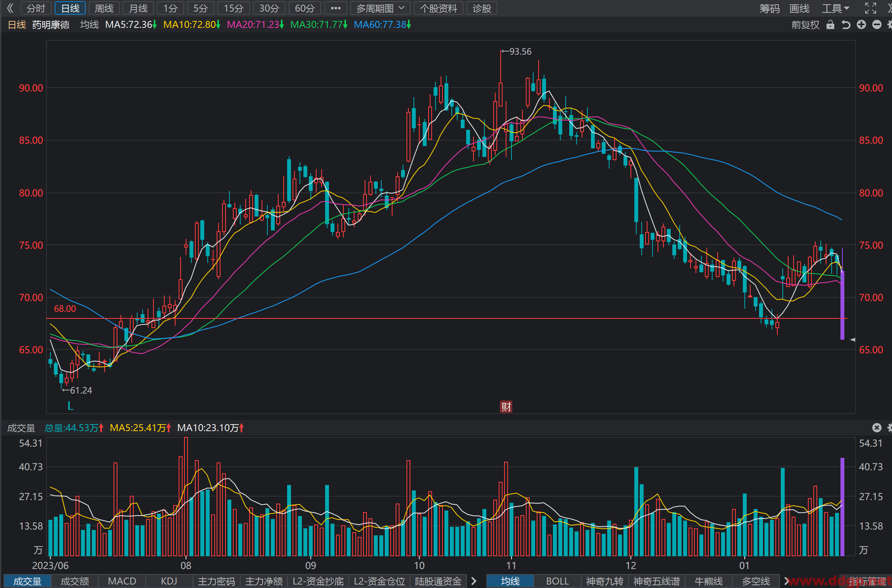Open 个股资料 stock information
The width and height of the screenshot is (892, 588).
[438, 8]
